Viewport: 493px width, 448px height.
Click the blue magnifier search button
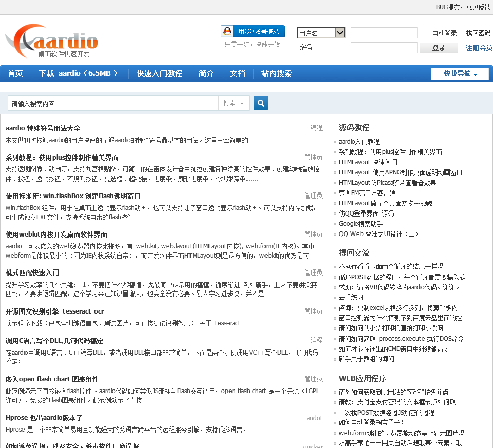[x=261, y=103]
